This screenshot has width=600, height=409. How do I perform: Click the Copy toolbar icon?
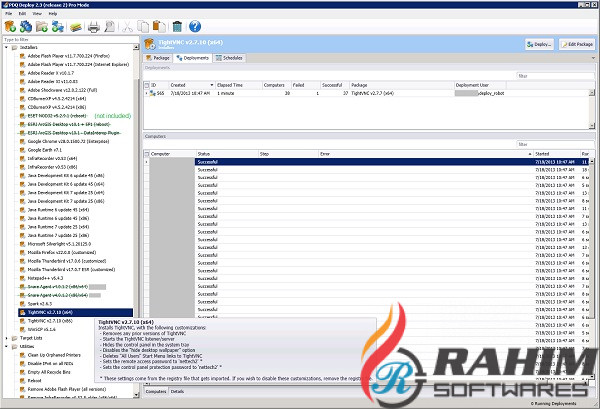click(143, 26)
